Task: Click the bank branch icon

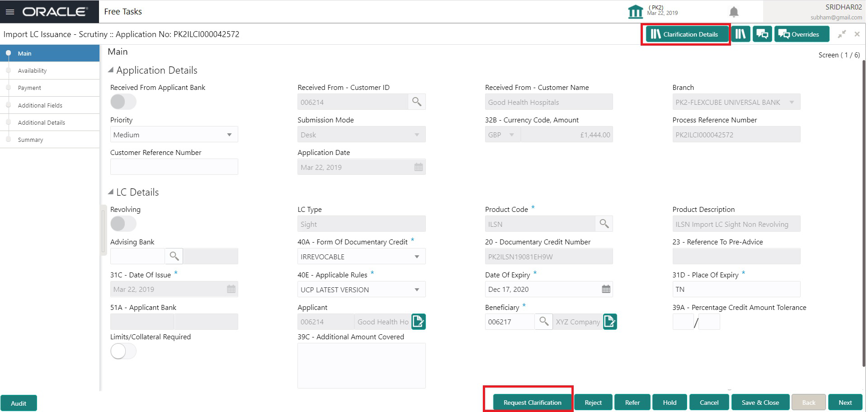Action: click(635, 12)
